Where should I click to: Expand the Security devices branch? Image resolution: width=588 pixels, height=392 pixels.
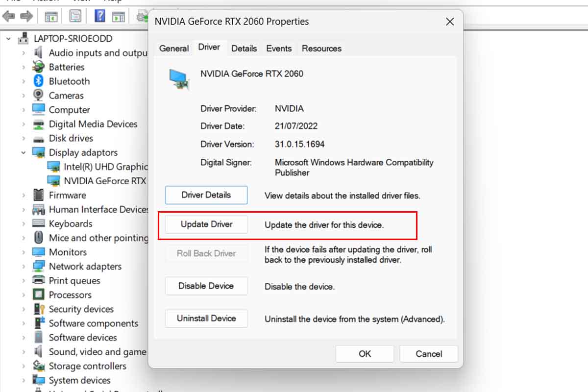(x=23, y=309)
